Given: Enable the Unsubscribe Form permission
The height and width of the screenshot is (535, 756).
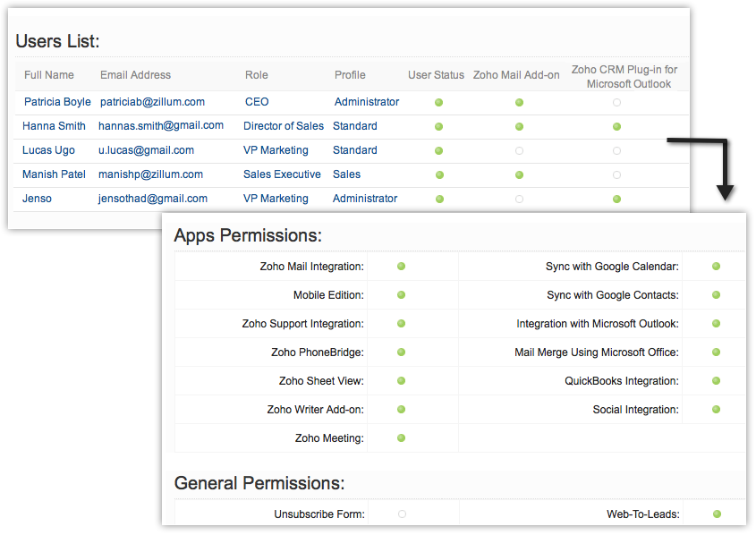Looking at the screenshot, I should (x=402, y=514).
